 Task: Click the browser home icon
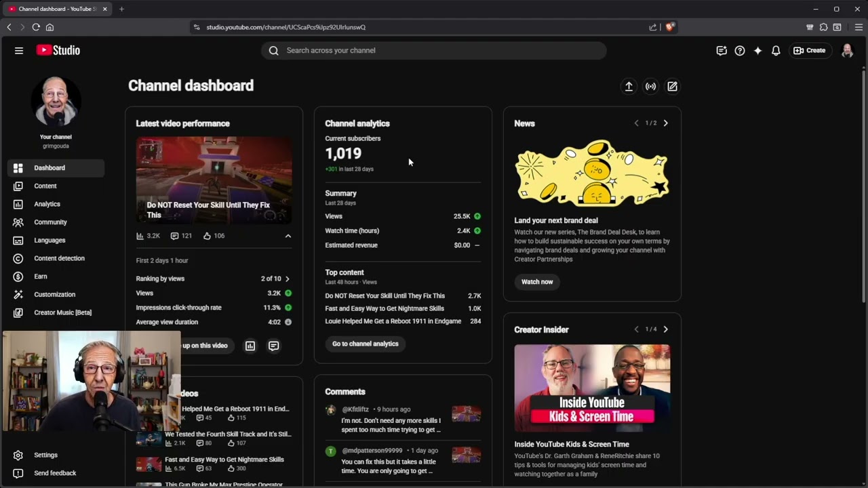point(50,27)
